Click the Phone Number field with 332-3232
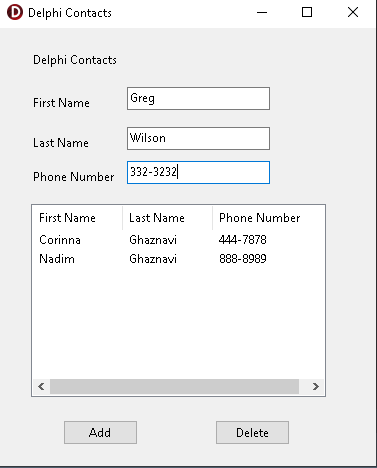Image resolution: width=377 pixels, height=468 pixels. (x=198, y=172)
